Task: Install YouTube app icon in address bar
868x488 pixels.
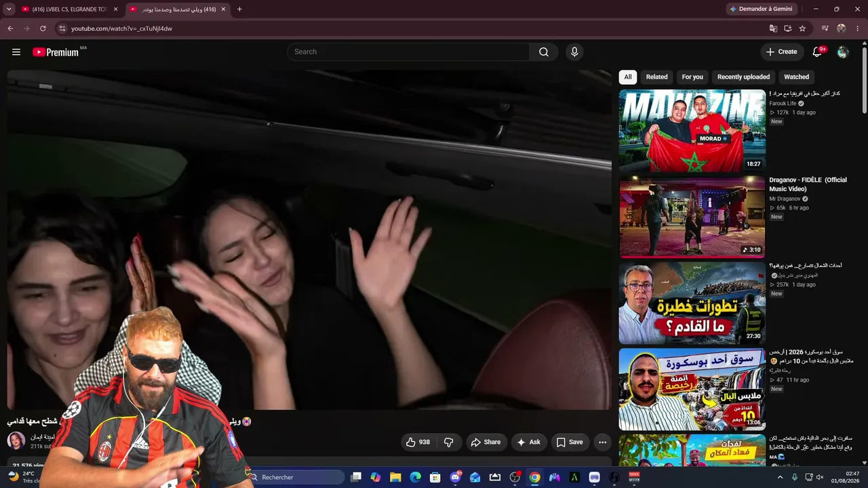Action: click(788, 28)
